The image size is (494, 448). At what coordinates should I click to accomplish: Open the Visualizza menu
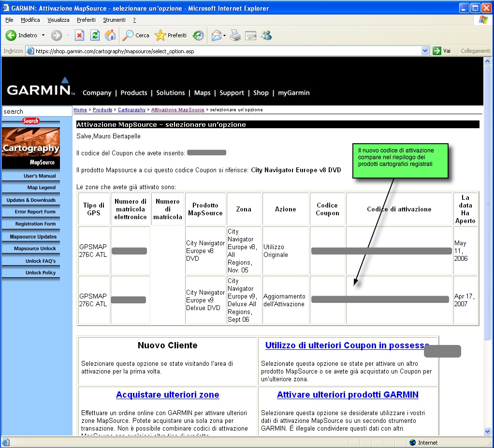click(58, 20)
